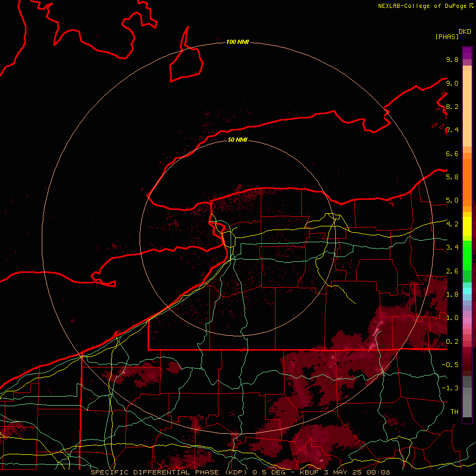Click the 9.0 value on the scale
Screen dimensions: 476x476
pos(452,83)
